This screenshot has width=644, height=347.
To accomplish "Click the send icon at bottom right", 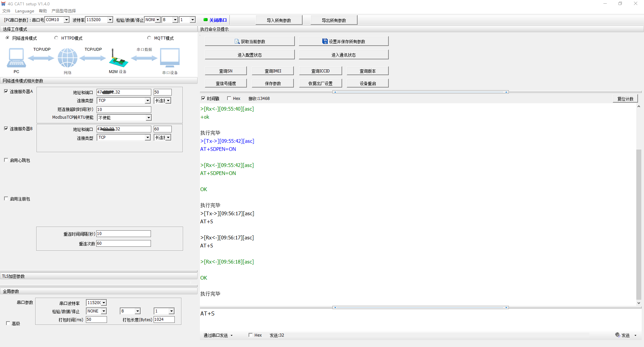I will click(618, 335).
